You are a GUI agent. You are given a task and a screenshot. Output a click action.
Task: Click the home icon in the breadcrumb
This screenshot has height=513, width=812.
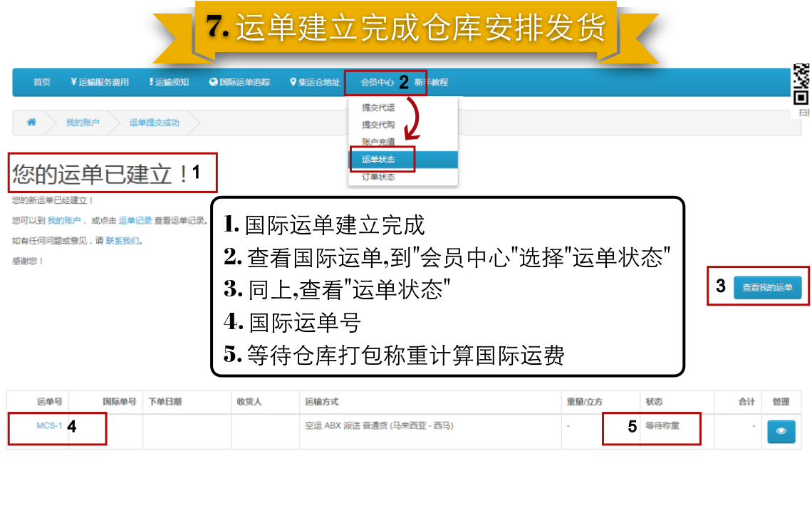(31, 123)
